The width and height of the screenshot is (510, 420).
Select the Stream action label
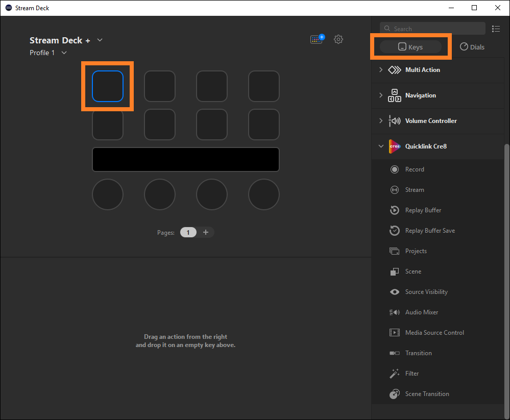click(x=415, y=190)
